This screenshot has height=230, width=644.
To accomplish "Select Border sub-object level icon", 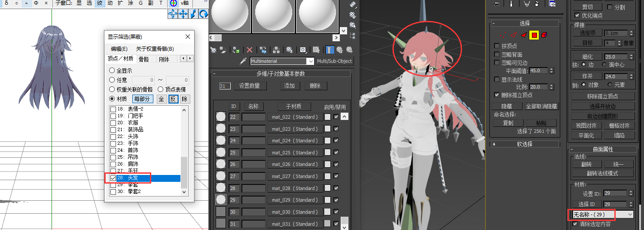I will click(x=524, y=35).
